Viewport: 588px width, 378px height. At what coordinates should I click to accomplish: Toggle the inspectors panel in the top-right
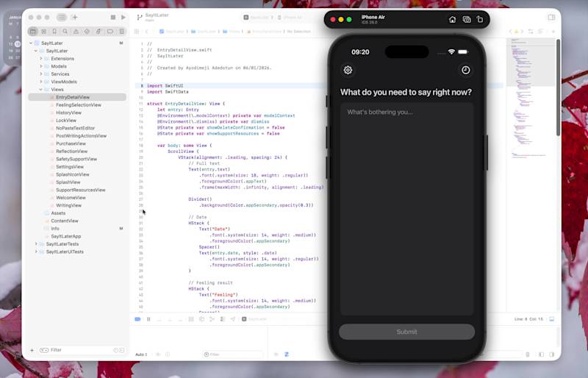pos(551,17)
